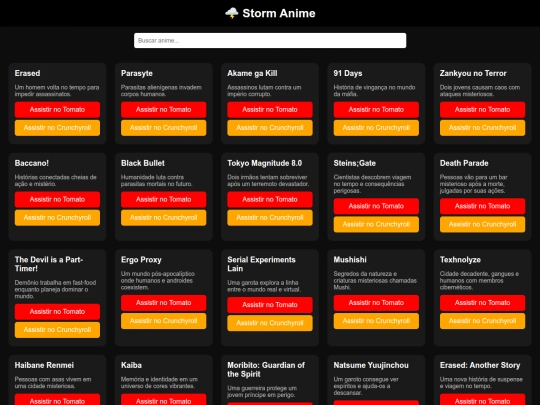Click the Mushishi description text
Screen dimensions: 540x405
pos(375,281)
